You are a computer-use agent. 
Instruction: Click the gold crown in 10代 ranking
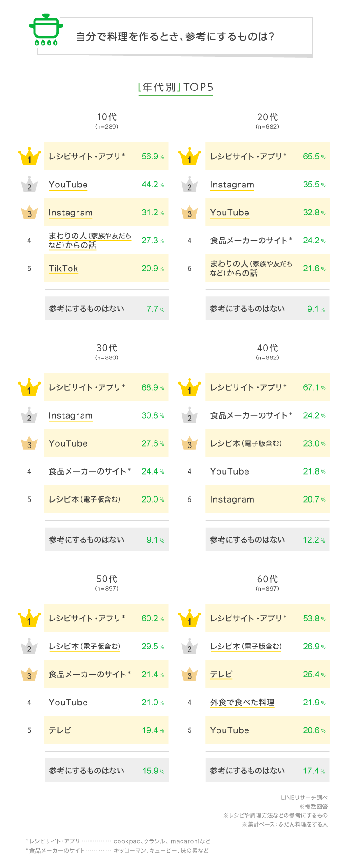[x=29, y=157]
